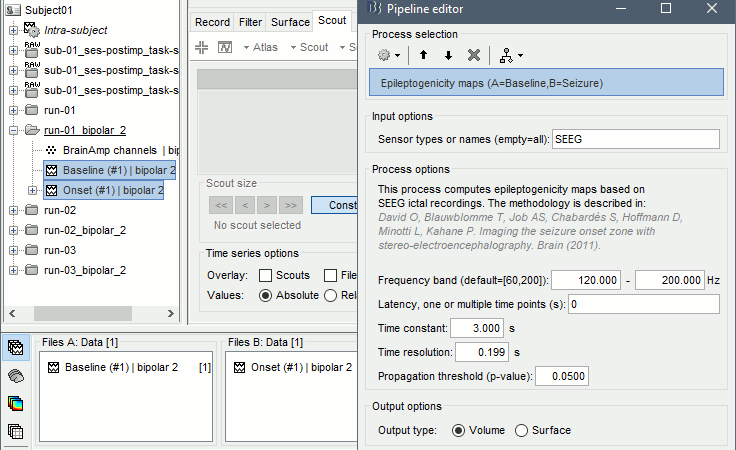
Task: Select the Process matrices icon in sidebar
Action: click(x=16, y=432)
